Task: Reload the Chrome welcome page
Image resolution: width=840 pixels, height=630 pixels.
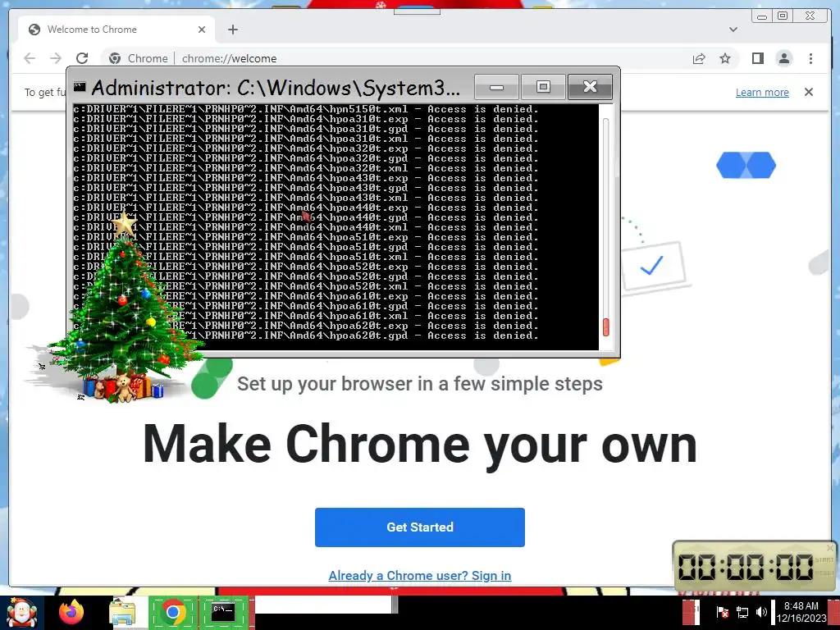Action: pos(82,58)
